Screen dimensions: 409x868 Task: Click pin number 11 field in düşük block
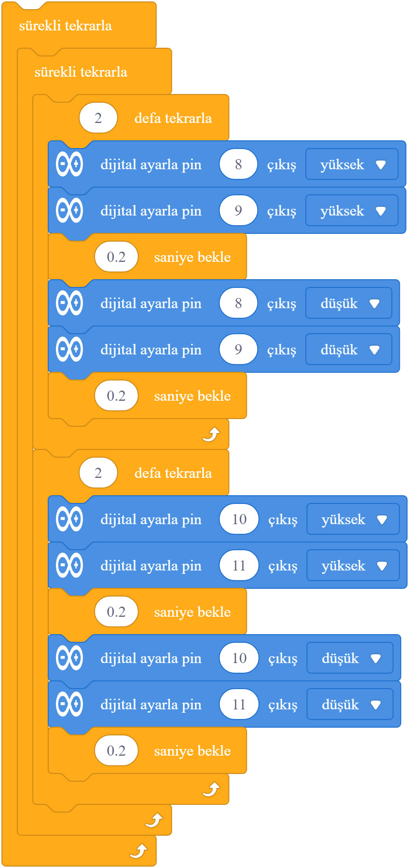[x=239, y=705]
